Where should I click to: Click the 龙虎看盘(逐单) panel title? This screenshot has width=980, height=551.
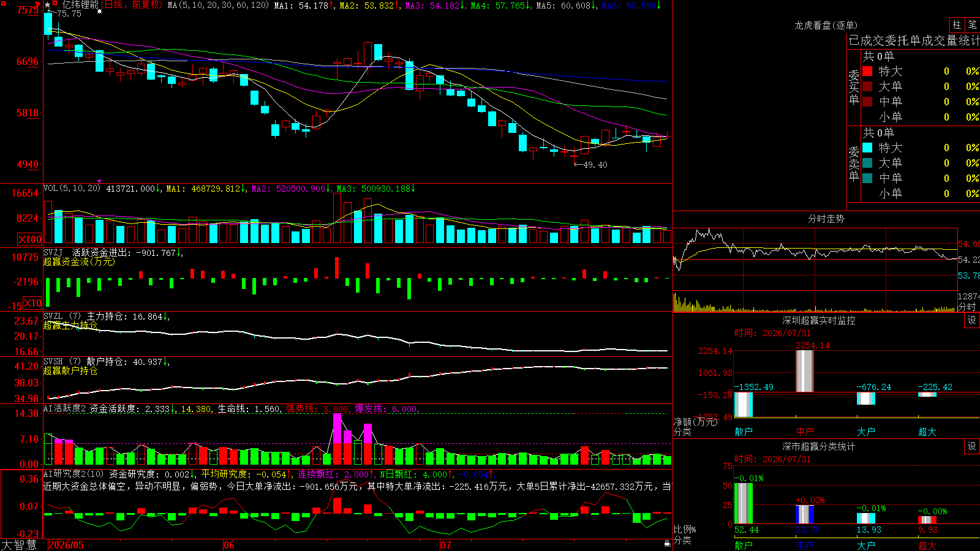tap(826, 25)
